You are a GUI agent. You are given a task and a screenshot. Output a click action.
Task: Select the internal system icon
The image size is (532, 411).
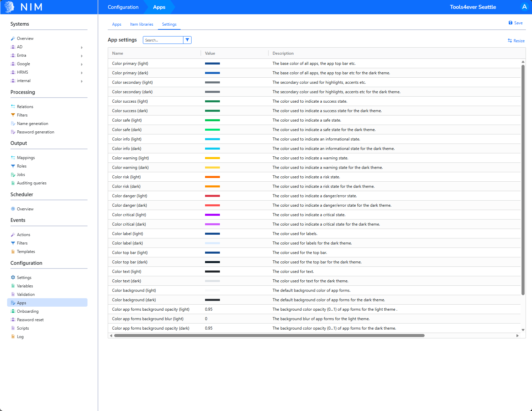pos(13,81)
